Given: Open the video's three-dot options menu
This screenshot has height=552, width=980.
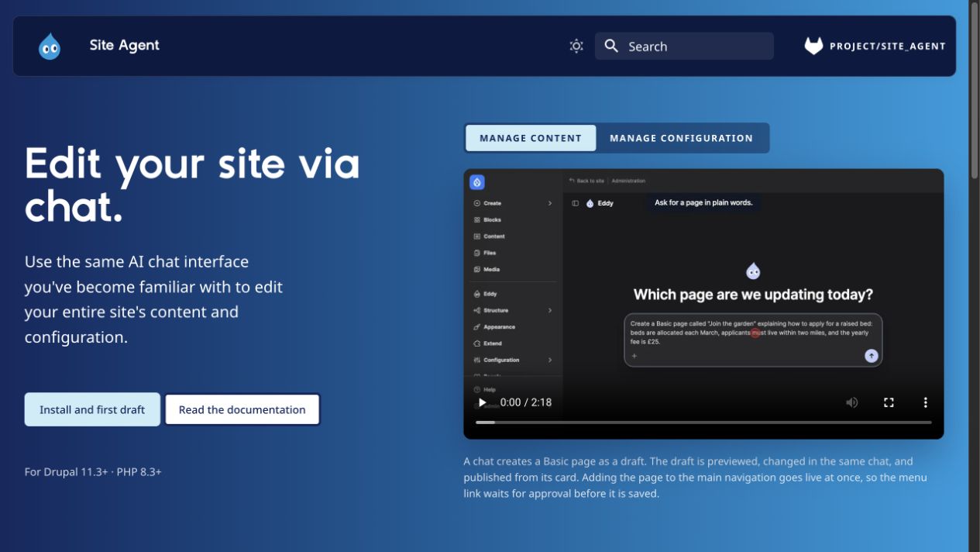Looking at the screenshot, I should 925,402.
